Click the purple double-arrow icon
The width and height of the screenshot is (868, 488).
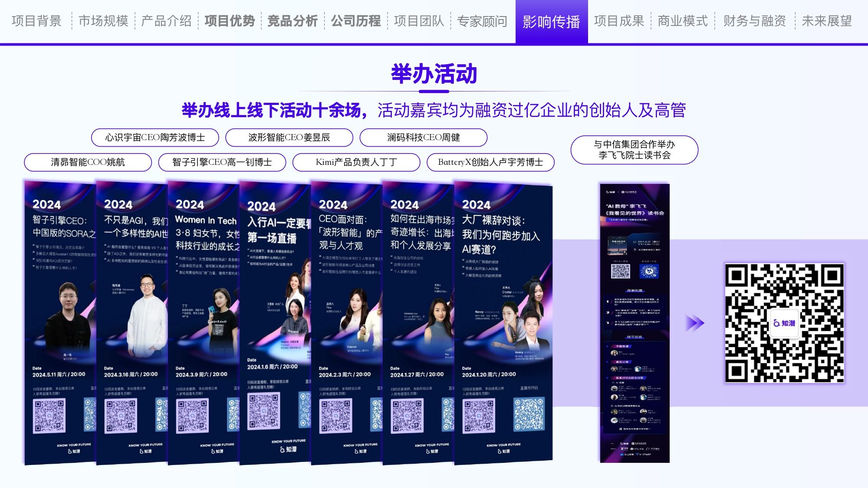coord(694,323)
